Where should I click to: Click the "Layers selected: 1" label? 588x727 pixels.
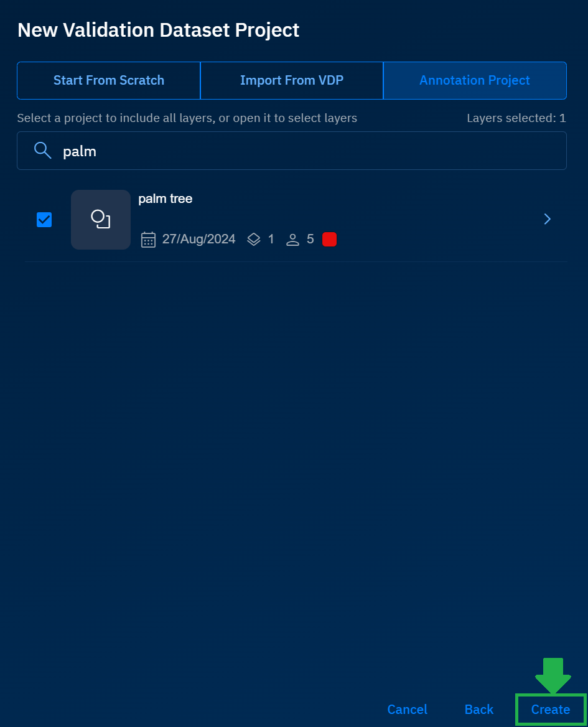(516, 118)
